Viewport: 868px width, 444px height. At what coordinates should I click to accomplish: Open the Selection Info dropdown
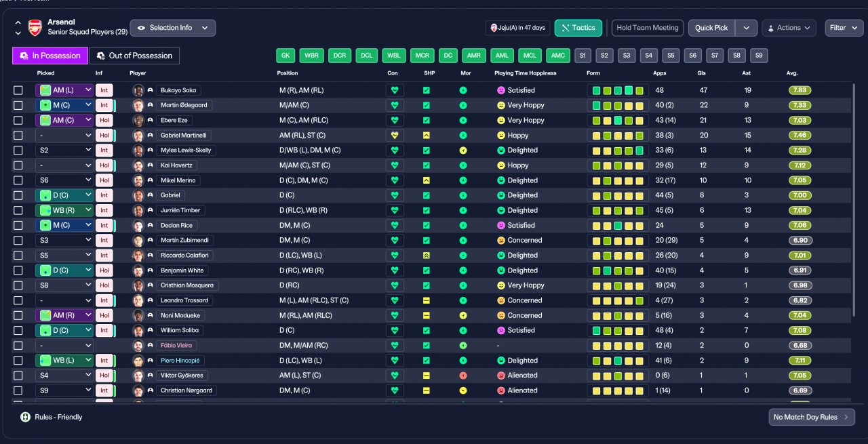tap(173, 28)
